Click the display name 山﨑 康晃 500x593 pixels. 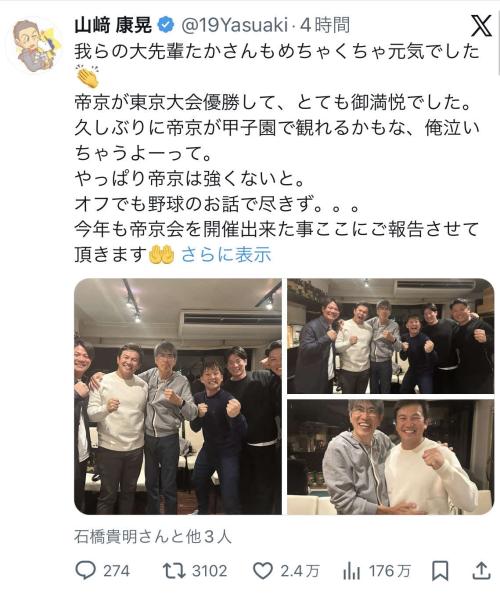point(113,25)
